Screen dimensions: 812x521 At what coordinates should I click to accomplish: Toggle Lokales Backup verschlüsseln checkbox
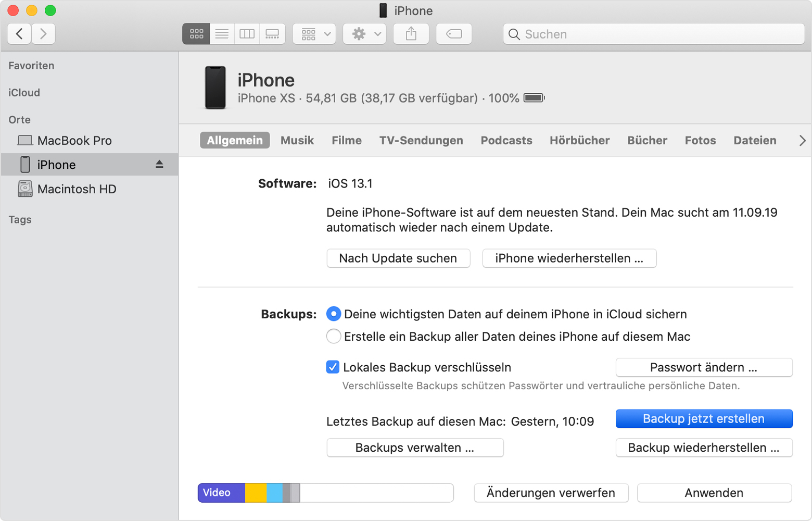click(x=333, y=367)
